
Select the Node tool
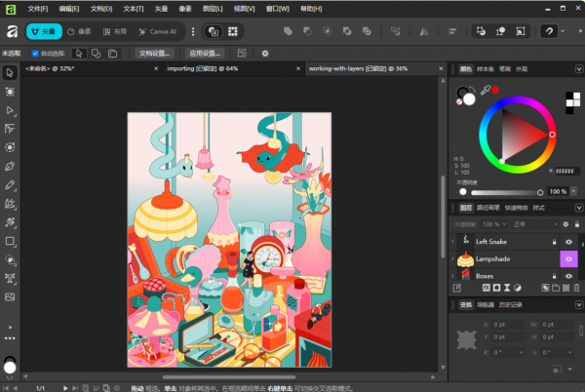10,110
